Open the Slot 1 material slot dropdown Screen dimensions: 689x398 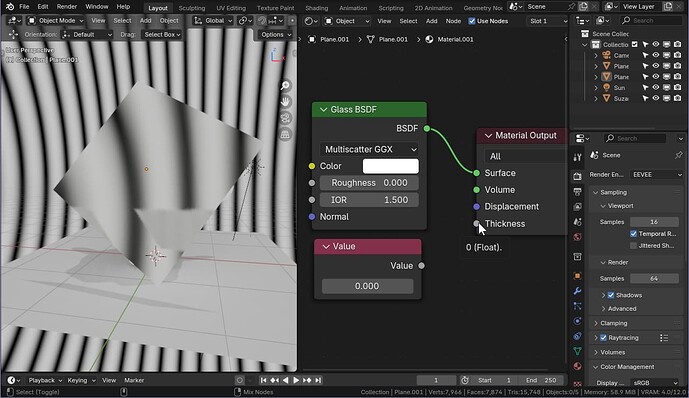(x=548, y=21)
